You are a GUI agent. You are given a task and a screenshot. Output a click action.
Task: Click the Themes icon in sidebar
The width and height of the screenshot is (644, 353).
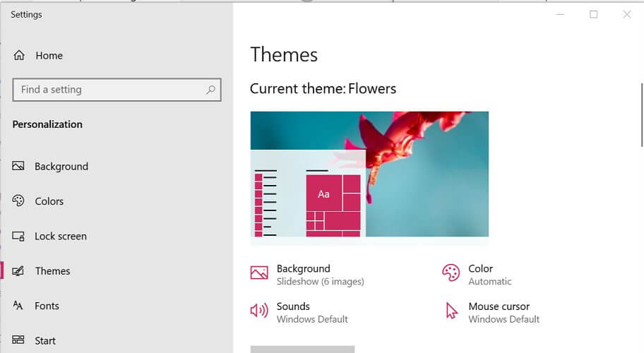(x=18, y=271)
